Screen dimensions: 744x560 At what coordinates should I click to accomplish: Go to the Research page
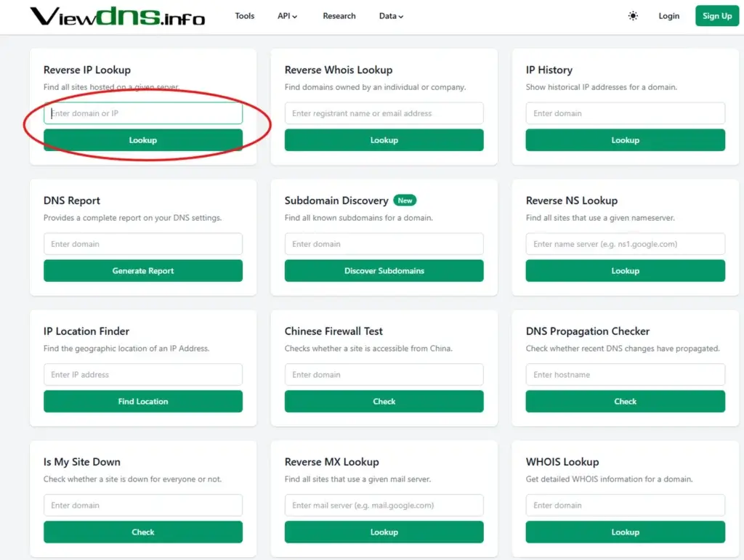click(x=339, y=16)
